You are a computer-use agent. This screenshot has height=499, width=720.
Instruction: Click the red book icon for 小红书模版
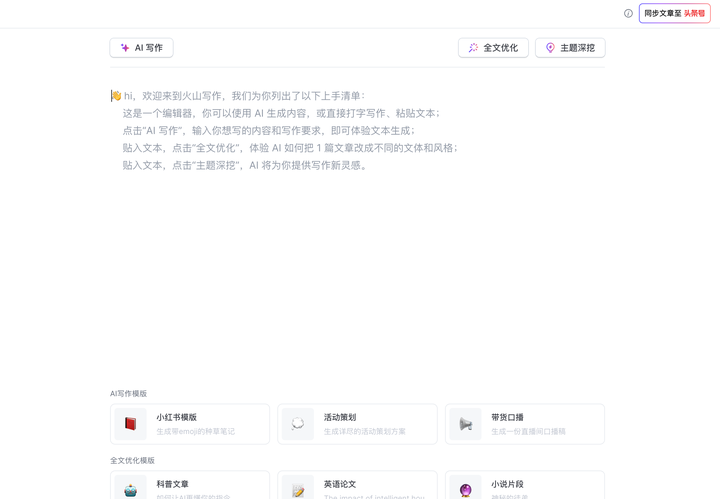[130, 424]
